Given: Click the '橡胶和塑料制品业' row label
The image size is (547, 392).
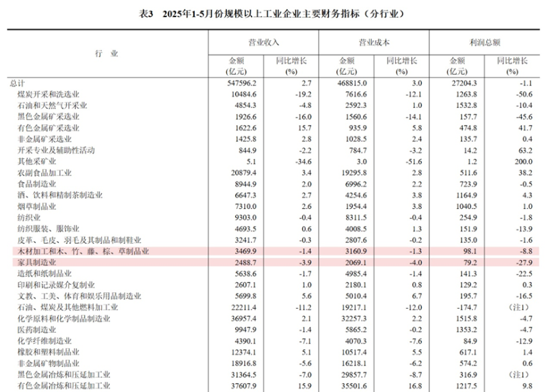Looking at the screenshot, I should click(49, 352).
